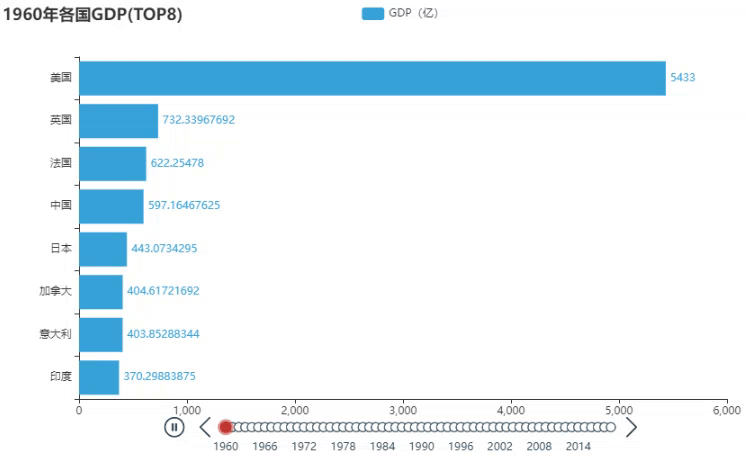
Task: Click the 中国 axis label
Action: [x=61, y=205]
